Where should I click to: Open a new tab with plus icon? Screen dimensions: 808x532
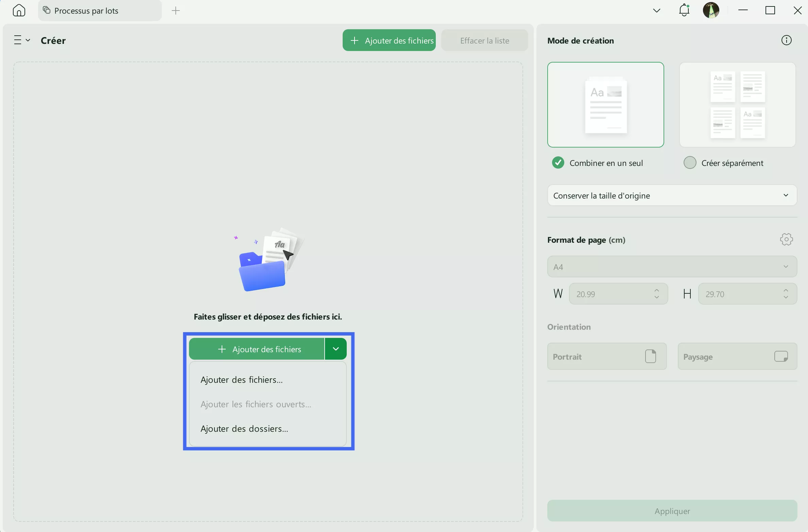tap(176, 11)
